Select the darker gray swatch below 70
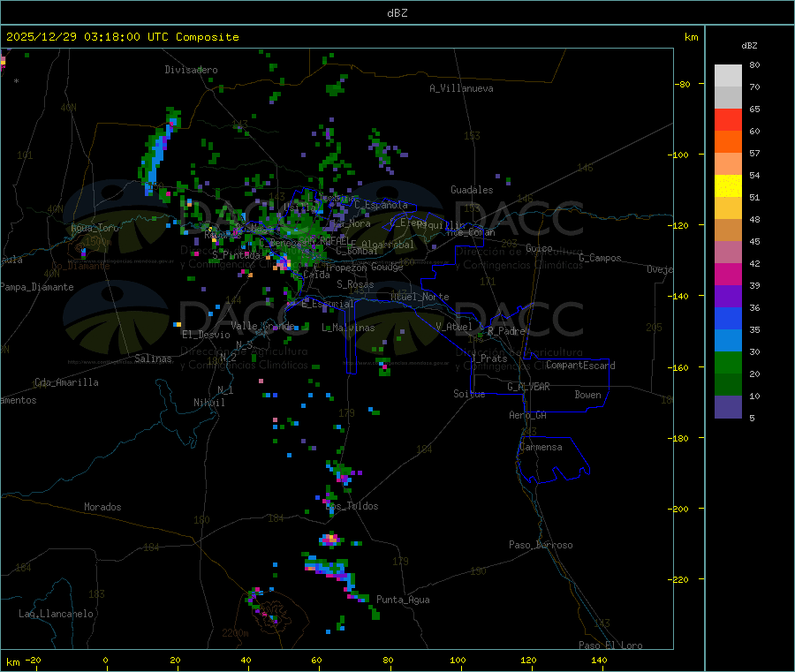 728,98
